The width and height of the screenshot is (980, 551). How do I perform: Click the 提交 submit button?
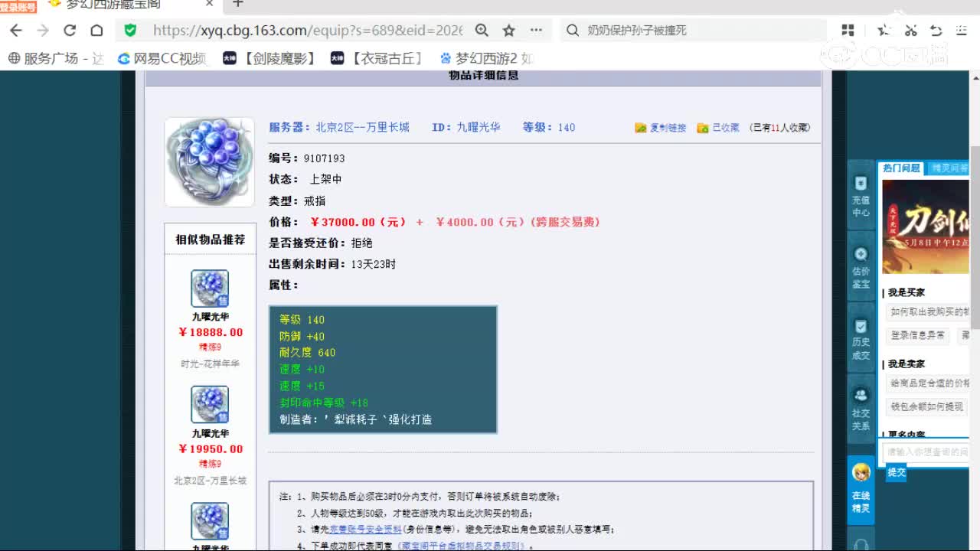pos(897,472)
